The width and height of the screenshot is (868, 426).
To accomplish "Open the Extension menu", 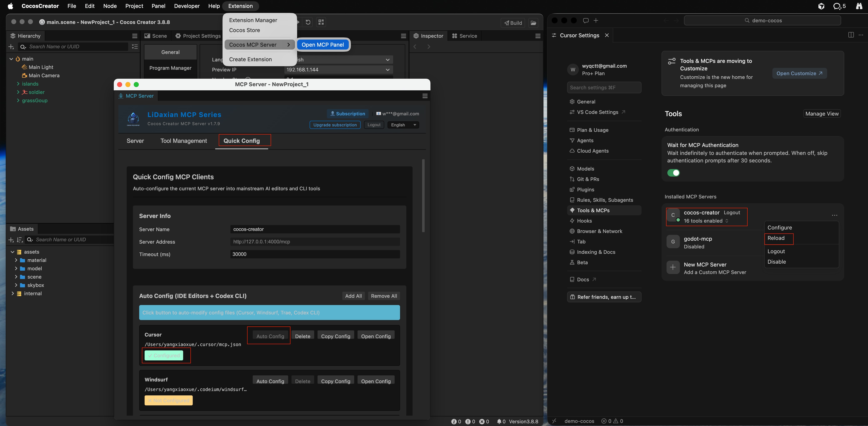I will point(240,6).
